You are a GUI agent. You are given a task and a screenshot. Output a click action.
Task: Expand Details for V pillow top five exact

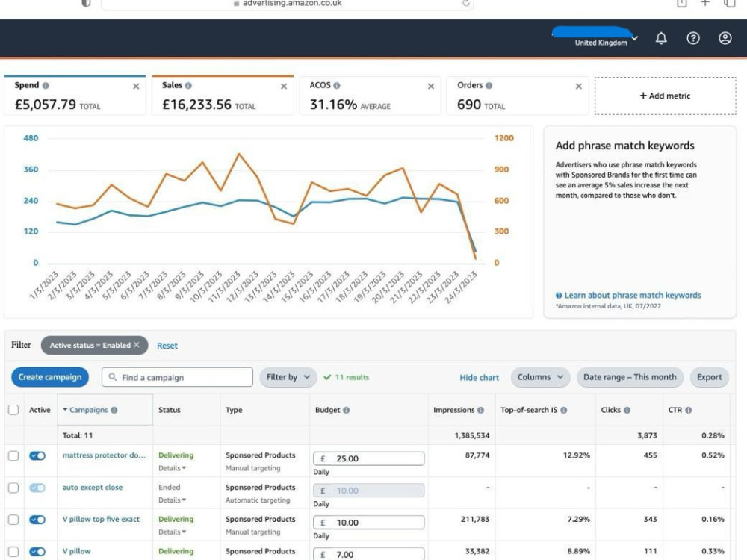click(172, 532)
